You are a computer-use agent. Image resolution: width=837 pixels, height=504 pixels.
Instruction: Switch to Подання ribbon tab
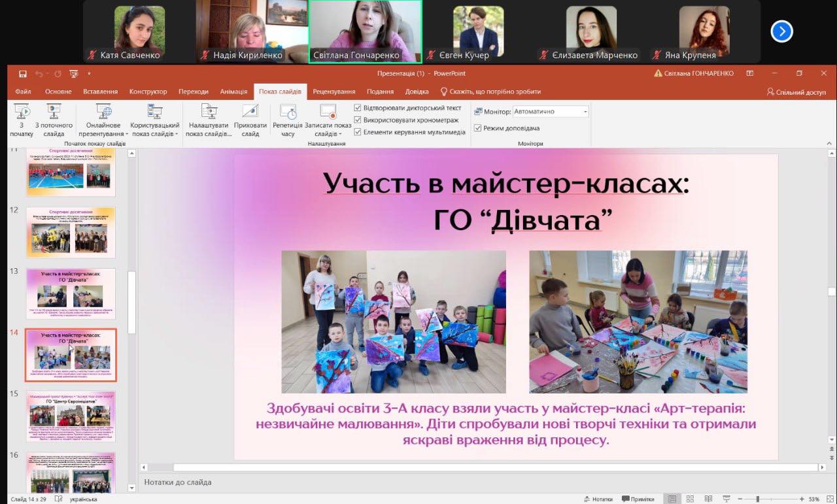click(380, 92)
